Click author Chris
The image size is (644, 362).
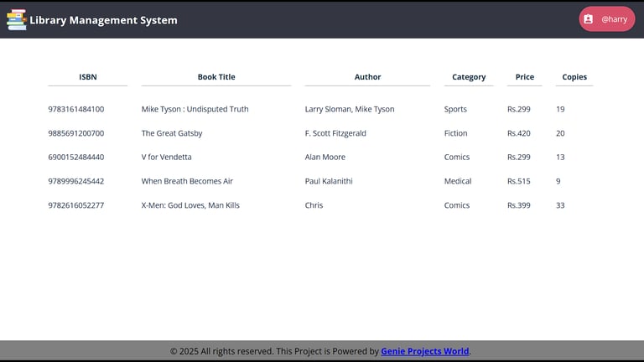point(314,205)
